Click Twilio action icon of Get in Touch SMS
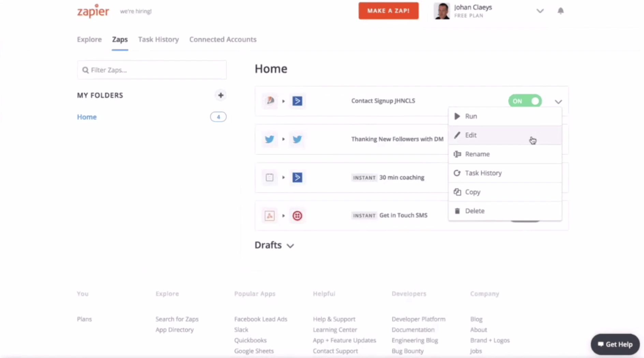644x358 pixels. tap(297, 215)
